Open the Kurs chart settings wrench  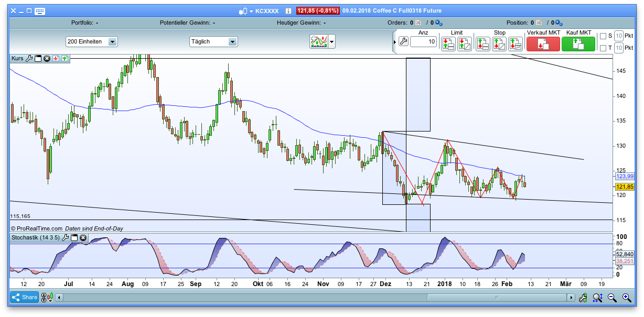point(29,58)
